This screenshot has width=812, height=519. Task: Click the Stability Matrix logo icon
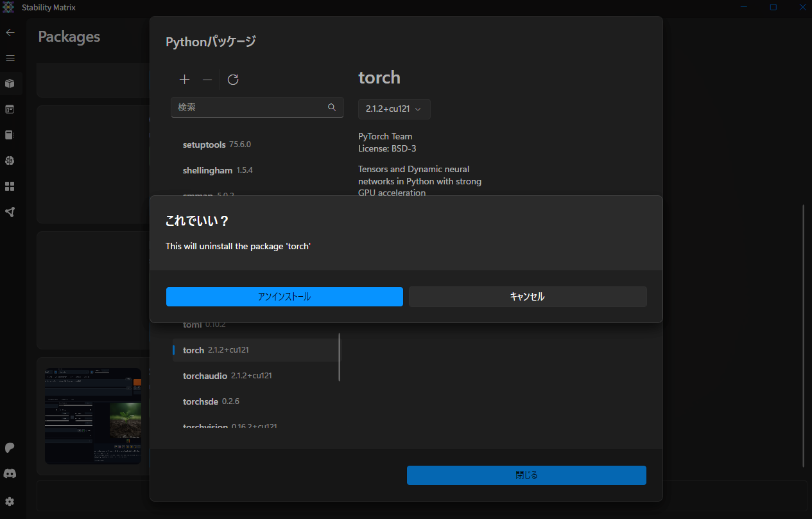pos(8,7)
